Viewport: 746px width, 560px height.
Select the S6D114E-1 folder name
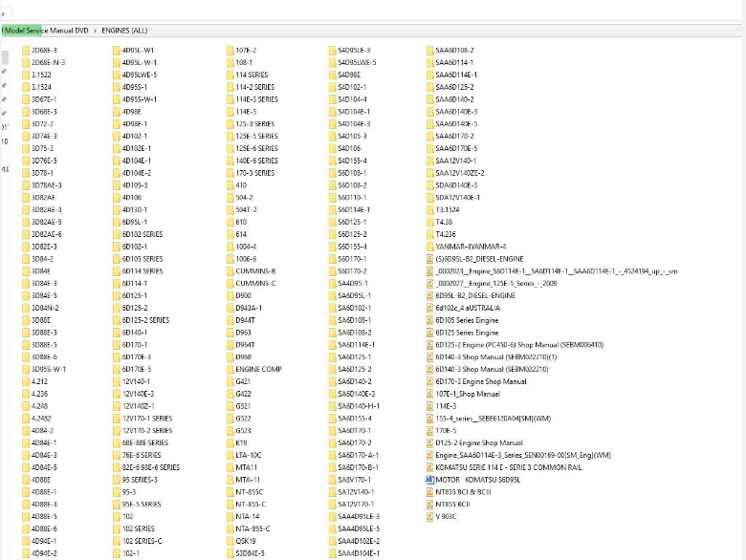click(x=354, y=209)
